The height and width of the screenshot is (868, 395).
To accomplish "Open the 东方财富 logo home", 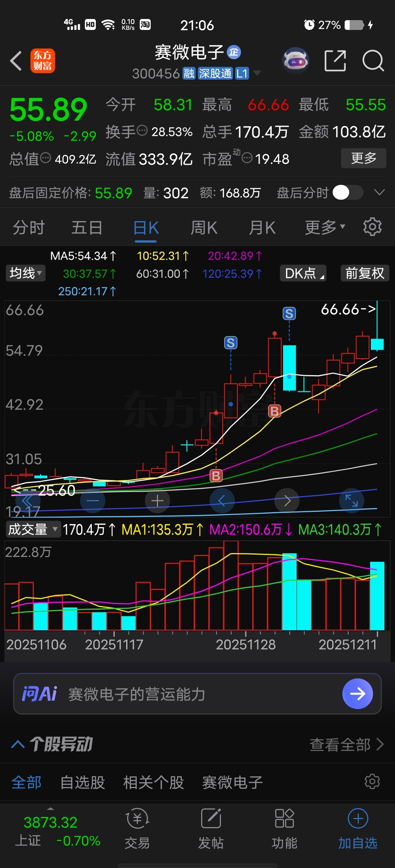I will point(42,61).
